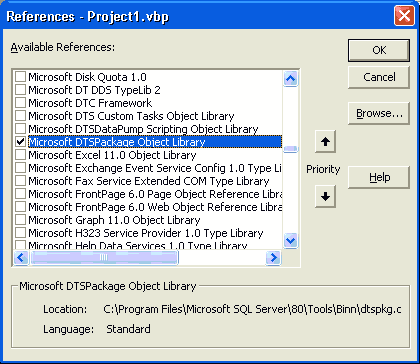Click the 'Priority' label

tap(323, 169)
